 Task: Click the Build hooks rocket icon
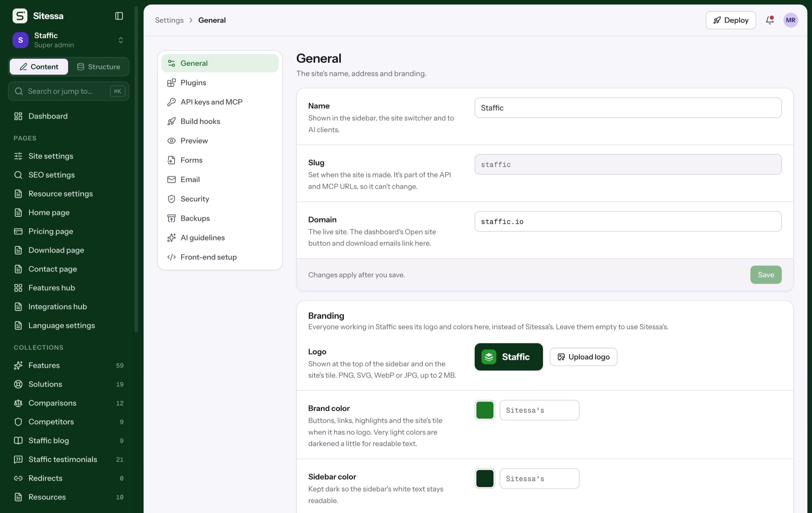172,121
